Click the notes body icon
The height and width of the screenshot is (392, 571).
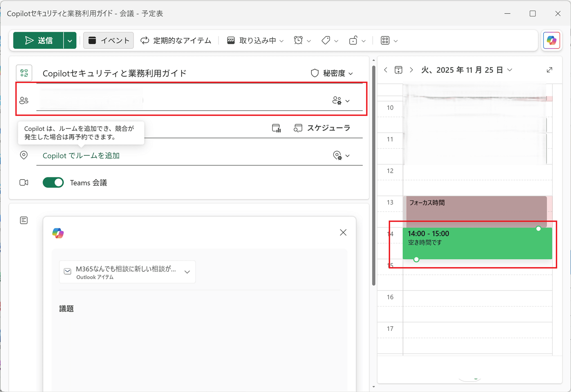(x=24, y=220)
